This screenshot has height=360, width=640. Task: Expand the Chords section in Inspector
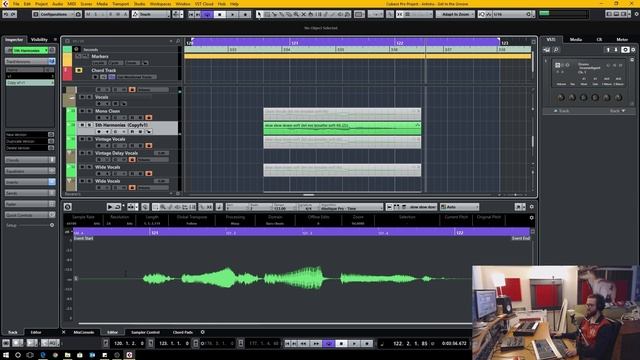point(30,160)
